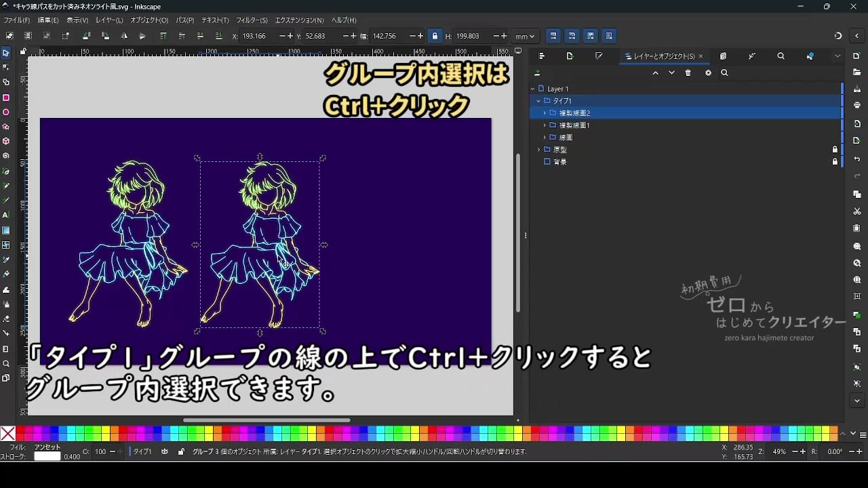Image resolution: width=868 pixels, height=488 pixels.
Task: Select the Node editing tool
Action: pyautogui.click(x=7, y=66)
